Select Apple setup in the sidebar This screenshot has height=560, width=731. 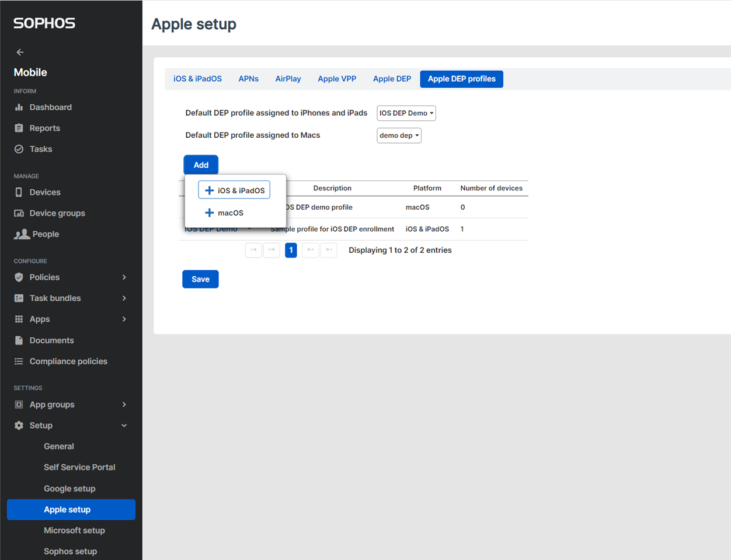click(71, 510)
